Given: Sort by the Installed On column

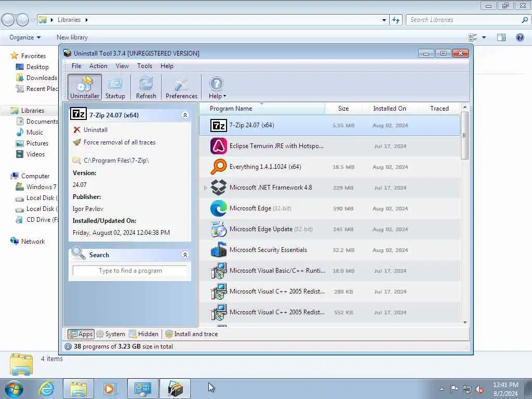Looking at the screenshot, I should pos(390,108).
